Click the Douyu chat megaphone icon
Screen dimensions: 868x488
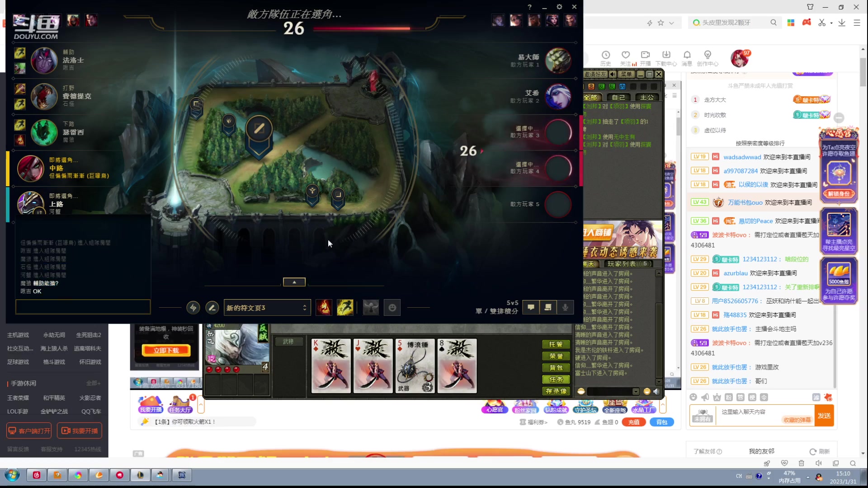705,397
